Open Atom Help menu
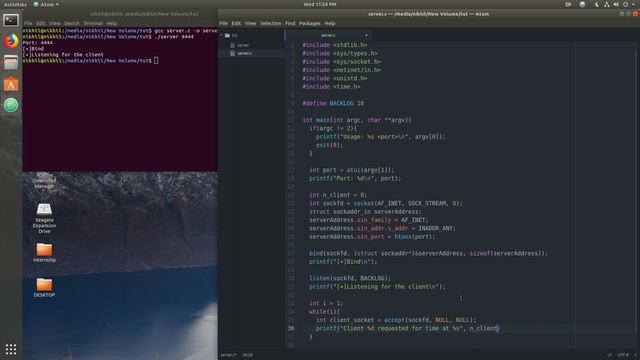The image size is (640, 360). point(330,24)
